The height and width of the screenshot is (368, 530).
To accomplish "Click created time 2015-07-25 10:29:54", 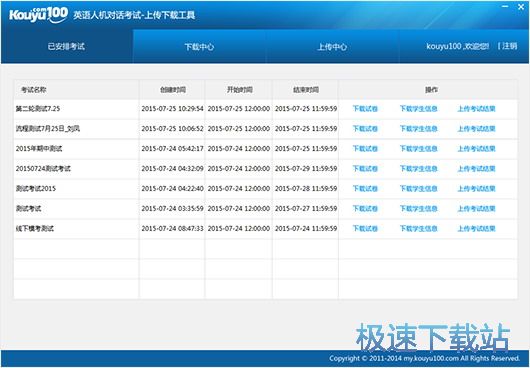I will [172, 109].
